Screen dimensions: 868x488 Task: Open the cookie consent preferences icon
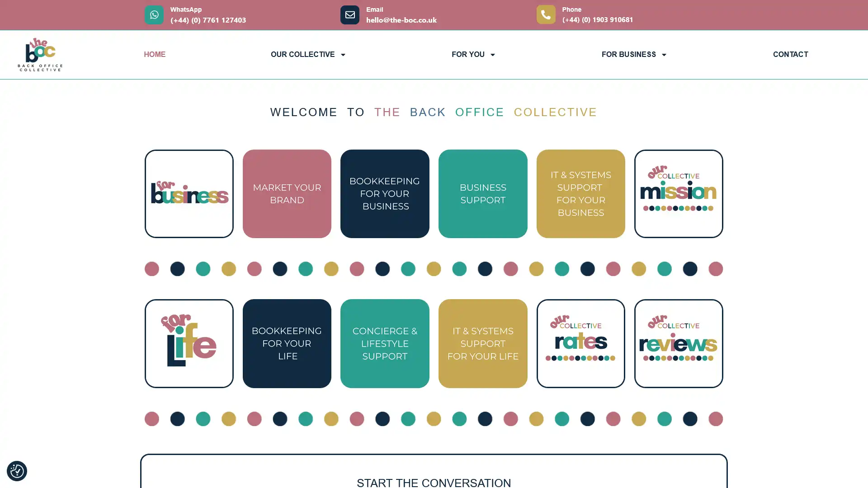click(x=17, y=471)
